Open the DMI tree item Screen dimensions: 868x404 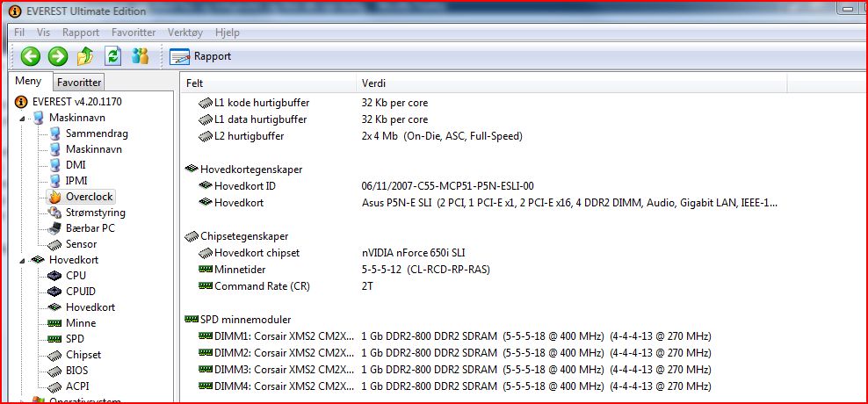coord(68,165)
